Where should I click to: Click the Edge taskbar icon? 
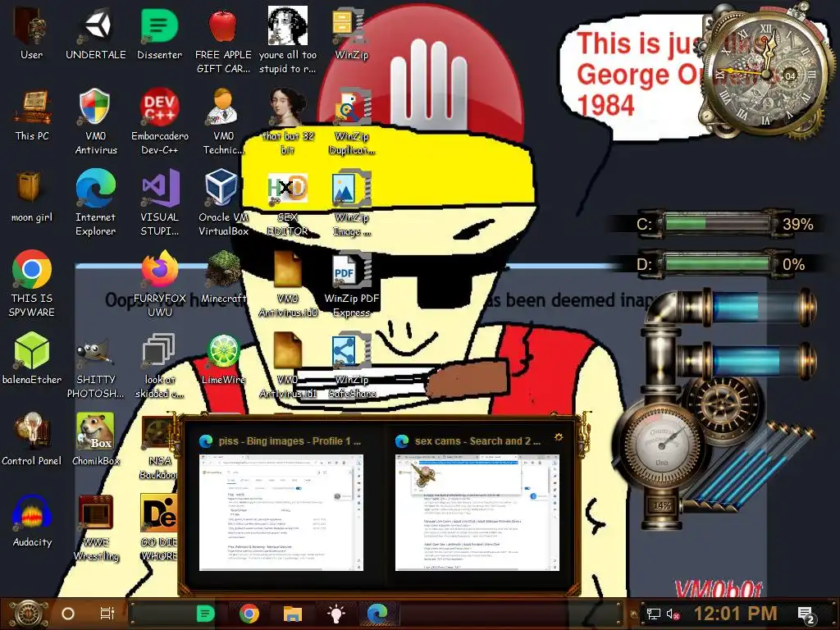[x=377, y=614]
